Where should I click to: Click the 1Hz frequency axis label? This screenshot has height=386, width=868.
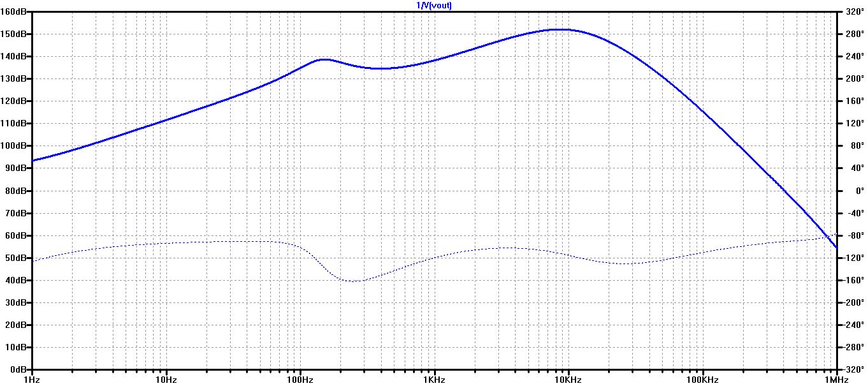tap(31, 380)
